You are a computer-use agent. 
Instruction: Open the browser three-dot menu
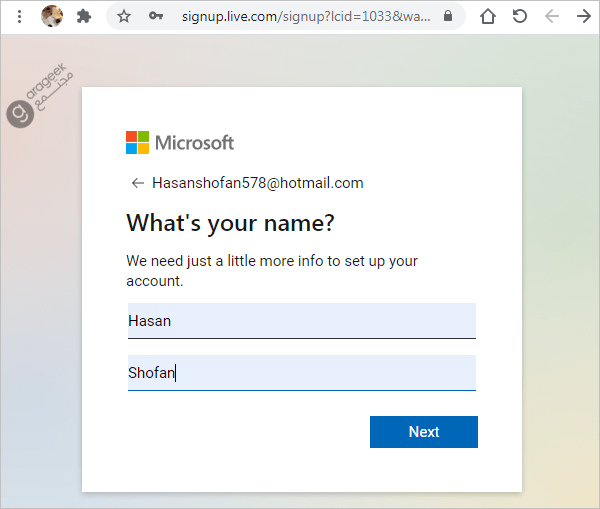(19, 16)
